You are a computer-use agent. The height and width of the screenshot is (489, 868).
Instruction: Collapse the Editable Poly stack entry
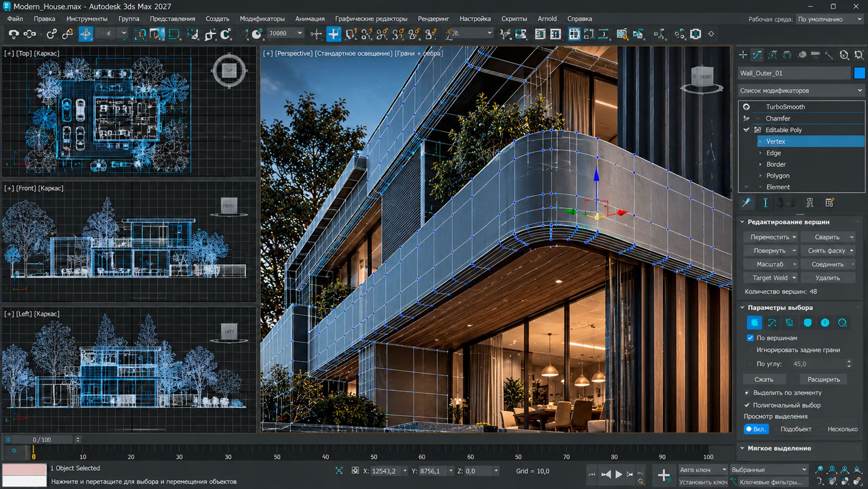(746, 130)
